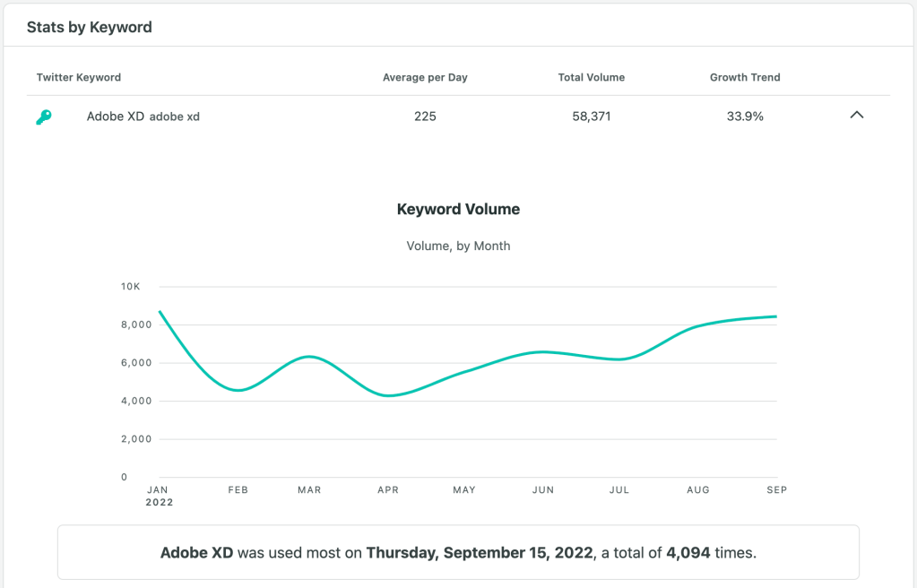Sort by Average per Day header

pos(425,78)
